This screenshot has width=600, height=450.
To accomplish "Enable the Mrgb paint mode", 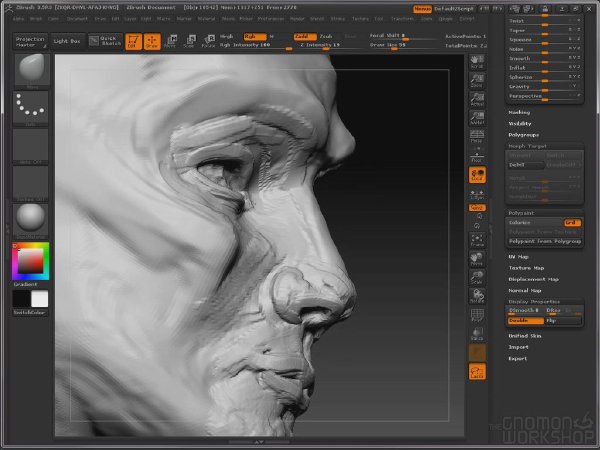I will (x=227, y=36).
